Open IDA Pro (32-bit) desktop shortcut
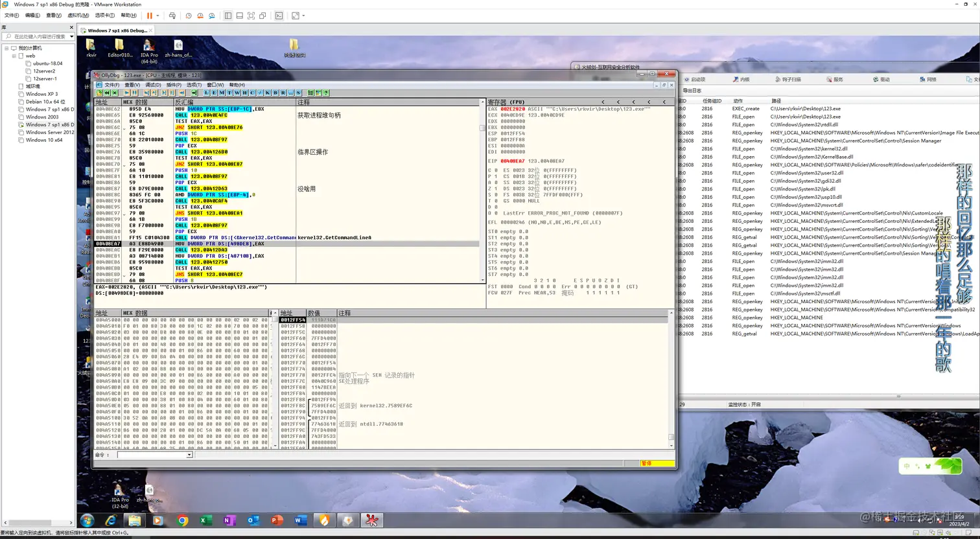This screenshot has height=539, width=980. point(120,496)
